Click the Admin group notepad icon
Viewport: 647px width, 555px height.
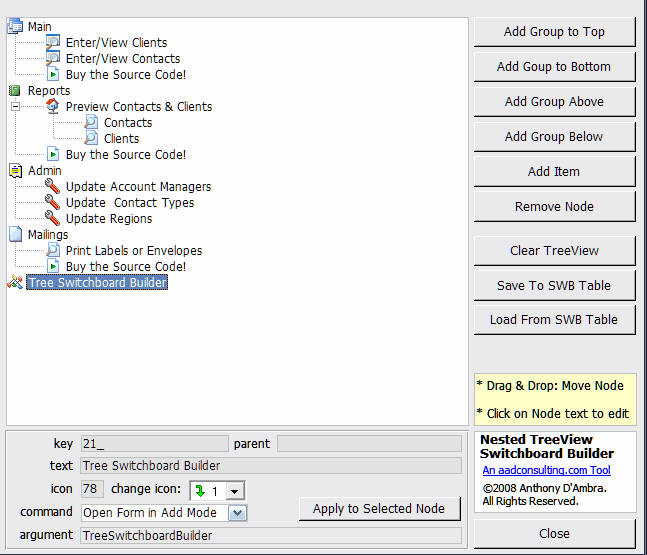[15, 170]
